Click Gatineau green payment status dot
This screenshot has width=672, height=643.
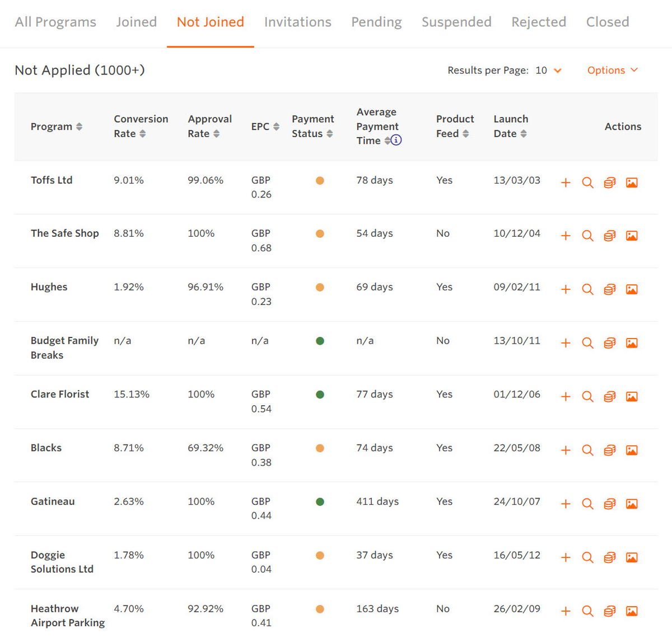320,502
